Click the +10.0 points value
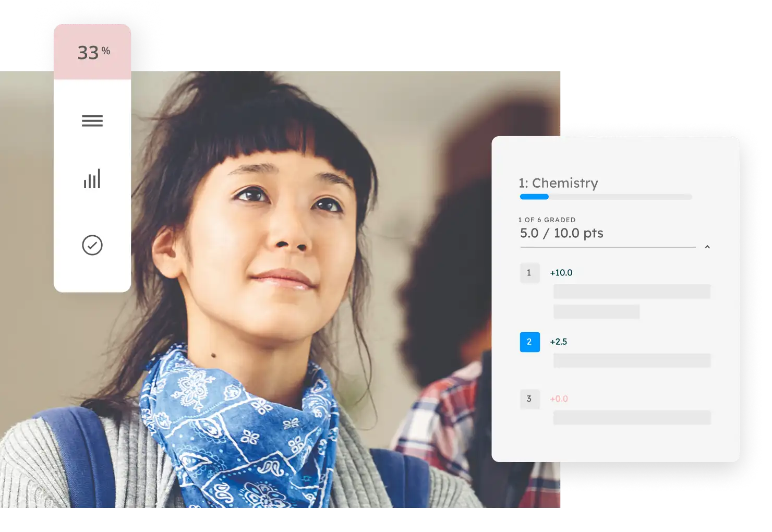Screen dimensions: 772x532 561,273
